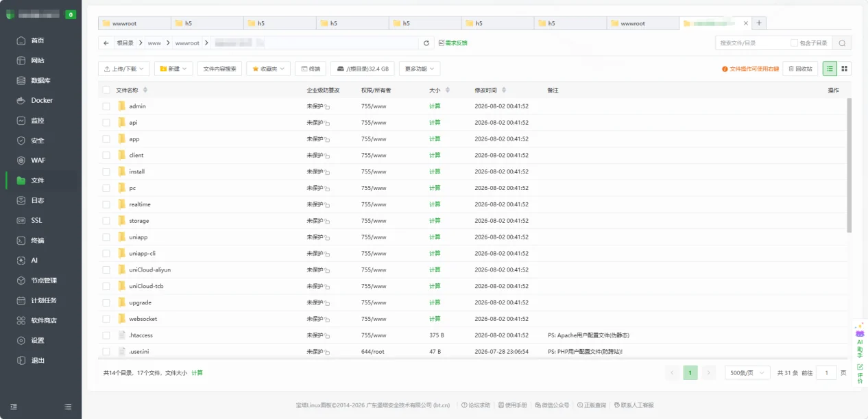Open the 500条/页 page size dropdown

click(x=747, y=373)
